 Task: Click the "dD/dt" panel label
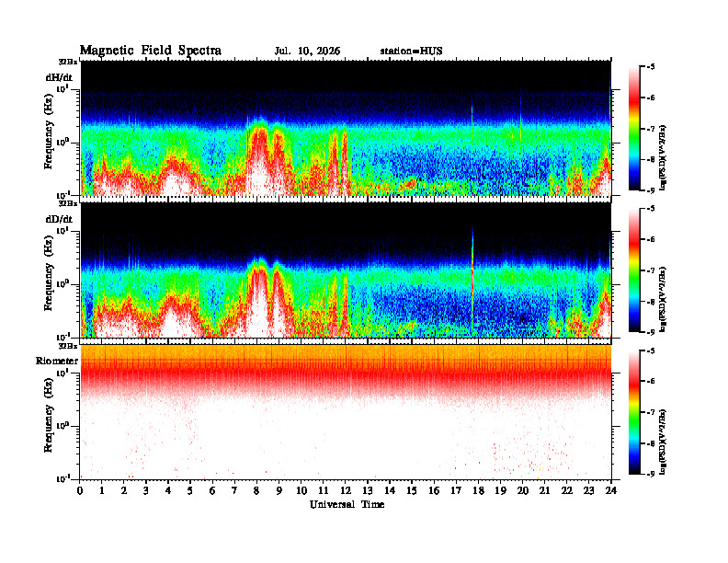point(59,219)
